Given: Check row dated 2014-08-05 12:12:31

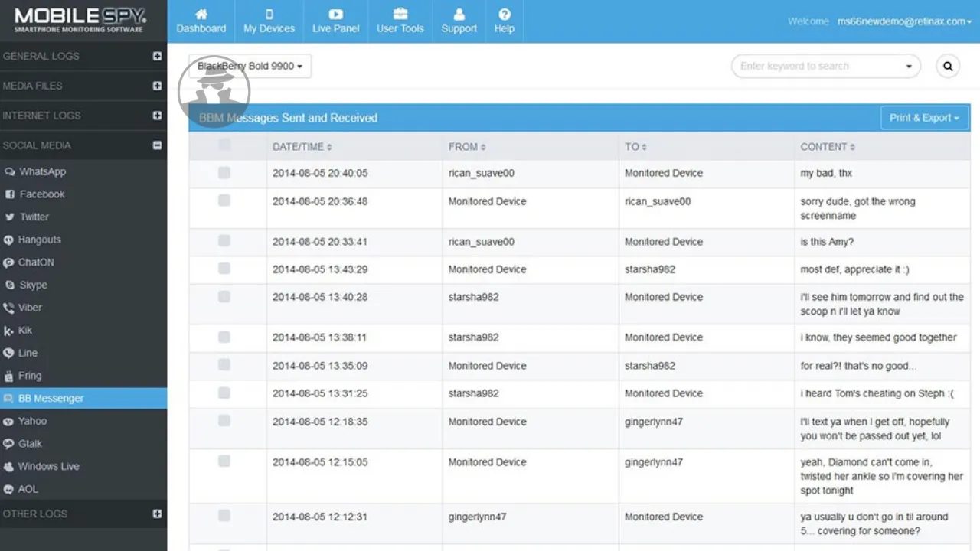Looking at the screenshot, I should (224, 516).
